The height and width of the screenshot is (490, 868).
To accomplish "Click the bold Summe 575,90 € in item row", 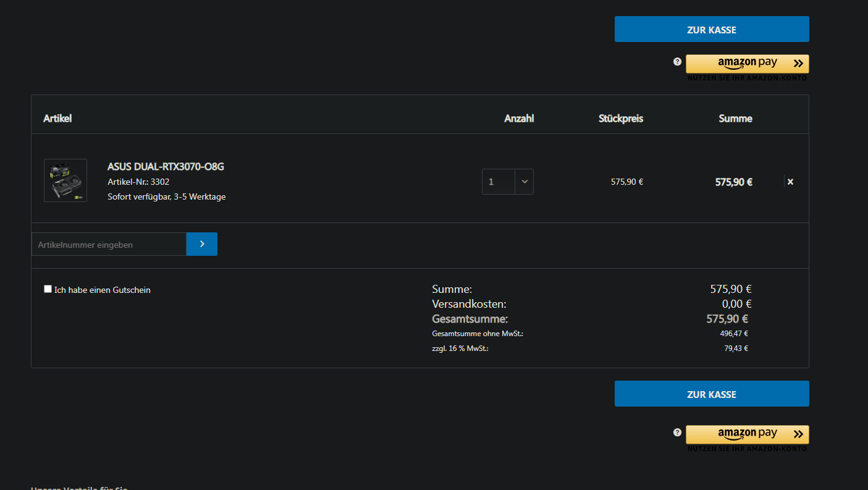I will point(734,182).
